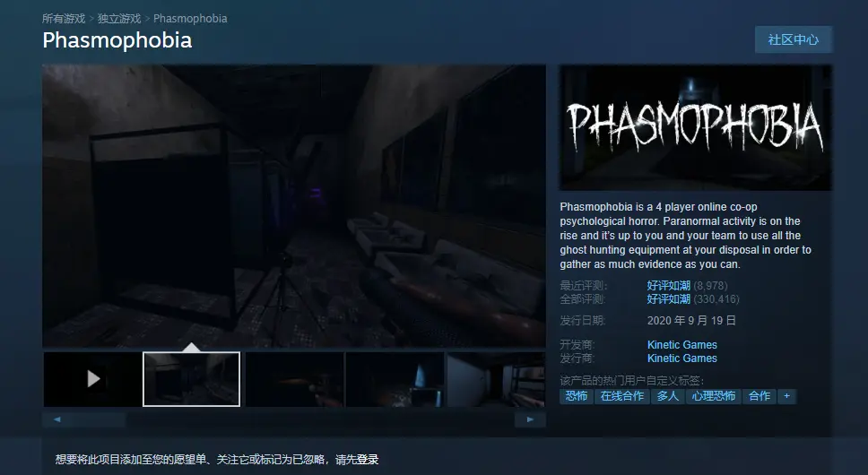Select the 多人 tag
868x475 pixels.
pos(668,396)
